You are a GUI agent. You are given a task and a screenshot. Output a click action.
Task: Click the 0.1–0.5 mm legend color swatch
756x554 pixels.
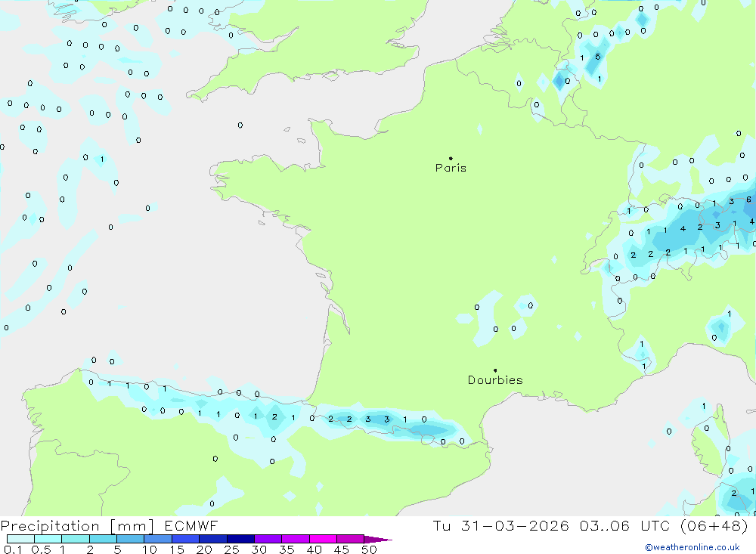20,539
